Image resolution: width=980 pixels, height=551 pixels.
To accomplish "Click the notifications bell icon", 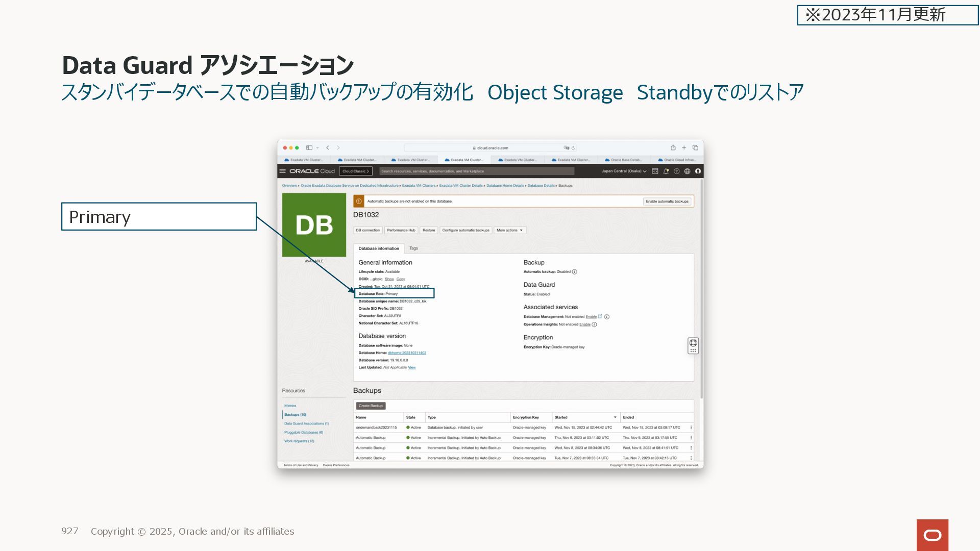I will pos(666,171).
